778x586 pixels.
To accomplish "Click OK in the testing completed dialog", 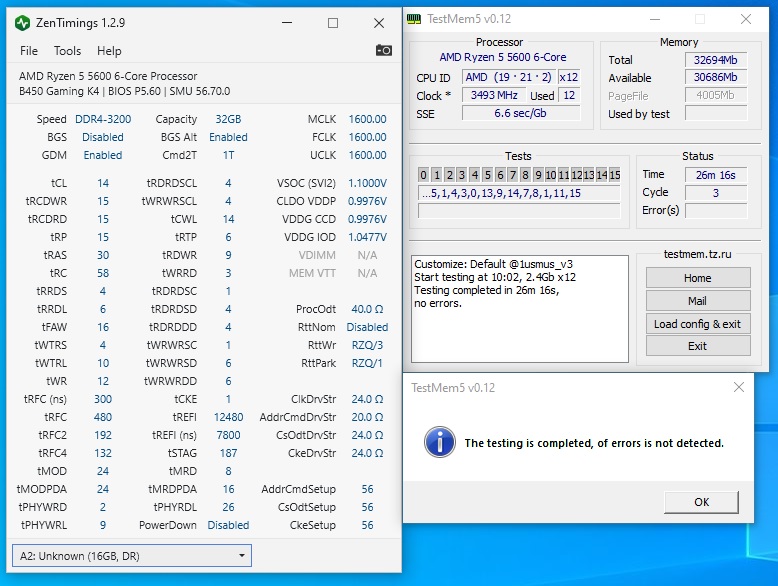I will coord(701,502).
